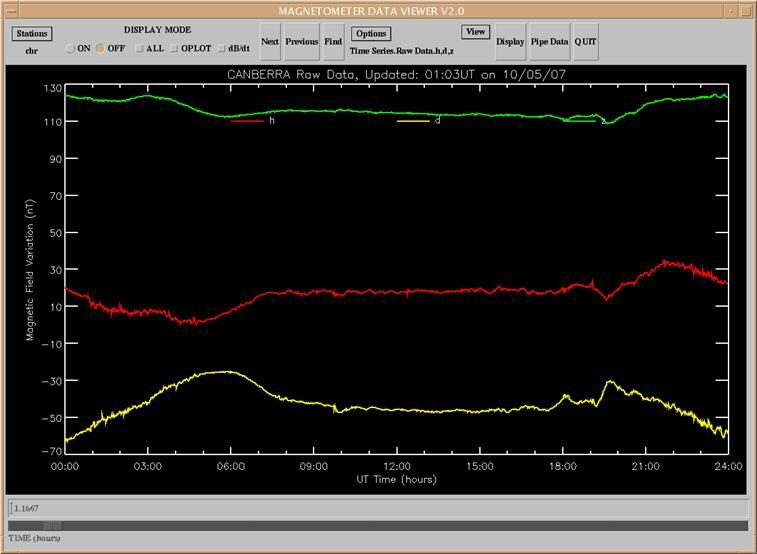The width and height of the screenshot is (757, 554).
Task: Open the Stations dropdown menu
Action: click(32, 33)
